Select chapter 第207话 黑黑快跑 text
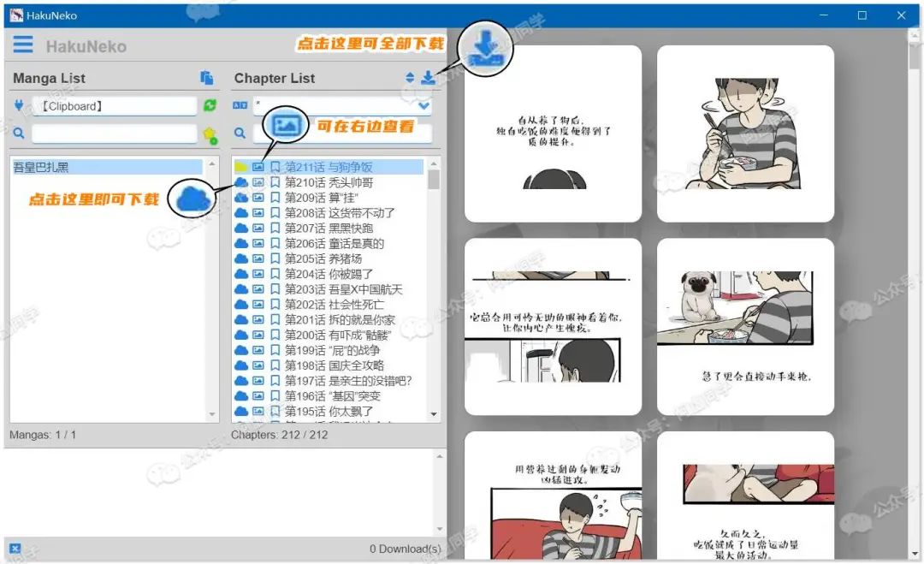The image size is (924, 564). 329,228
